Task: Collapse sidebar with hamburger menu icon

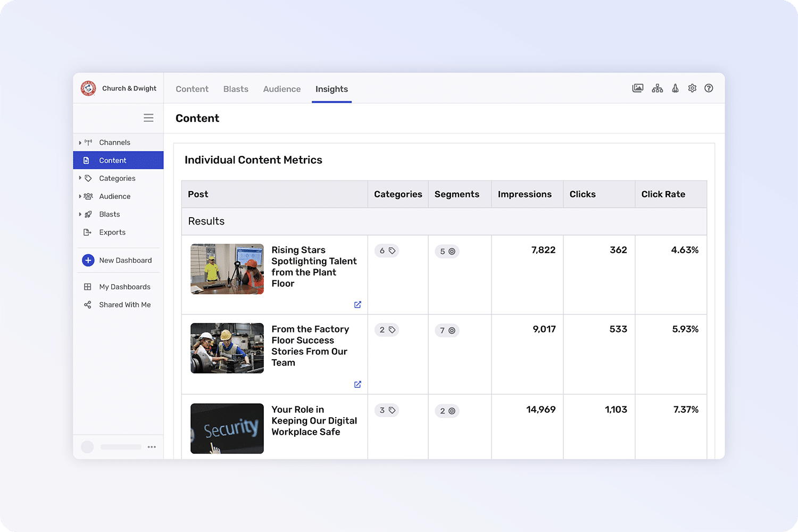Action: (148, 118)
